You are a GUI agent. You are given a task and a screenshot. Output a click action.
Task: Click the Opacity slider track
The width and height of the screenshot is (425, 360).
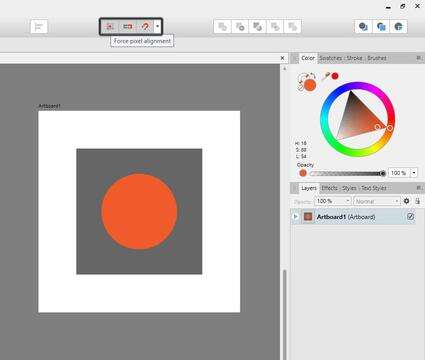(347, 173)
